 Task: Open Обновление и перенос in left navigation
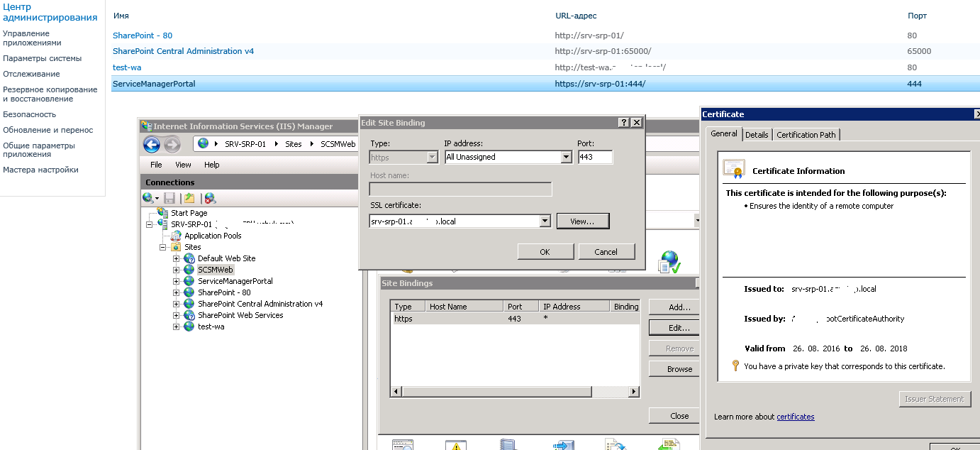pos(48,130)
